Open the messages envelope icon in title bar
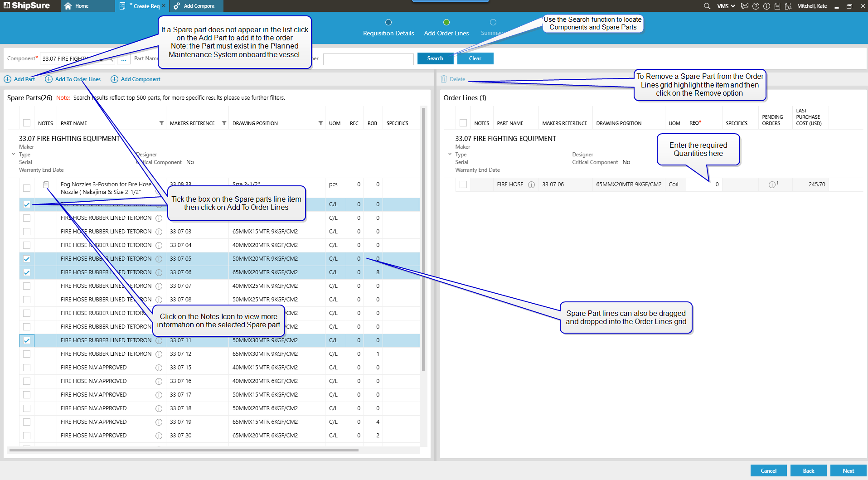The image size is (868, 480). pyautogui.click(x=744, y=6)
